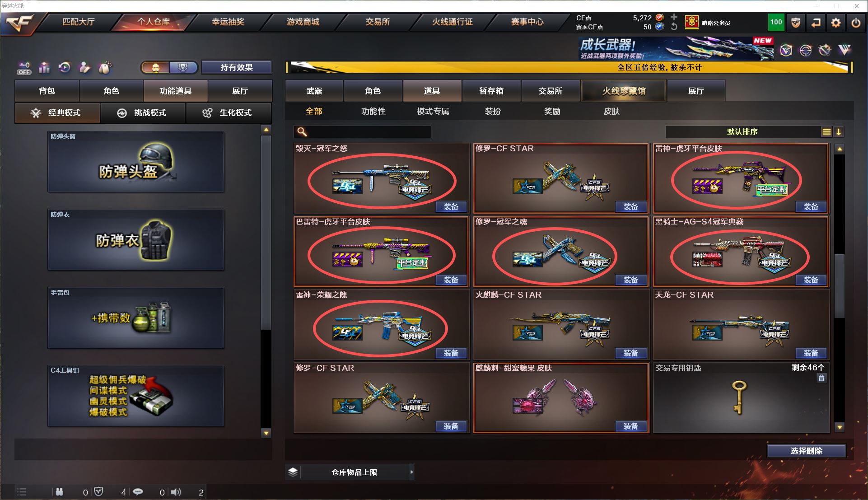Click the refresh icon beside 赛季CF点
The height and width of the screenshot is (500, 868).
pos(674,27)
